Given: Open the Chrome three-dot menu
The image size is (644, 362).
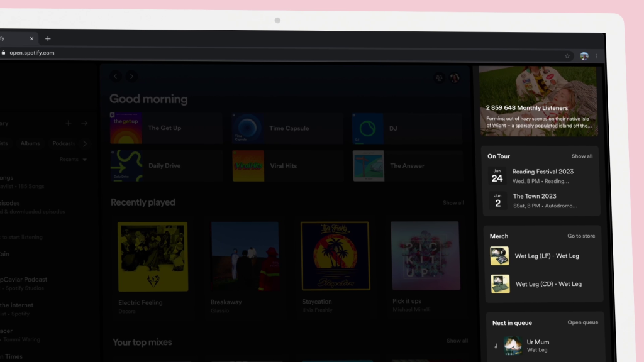Looking at the screenshot, I should (x=596, y=56).
